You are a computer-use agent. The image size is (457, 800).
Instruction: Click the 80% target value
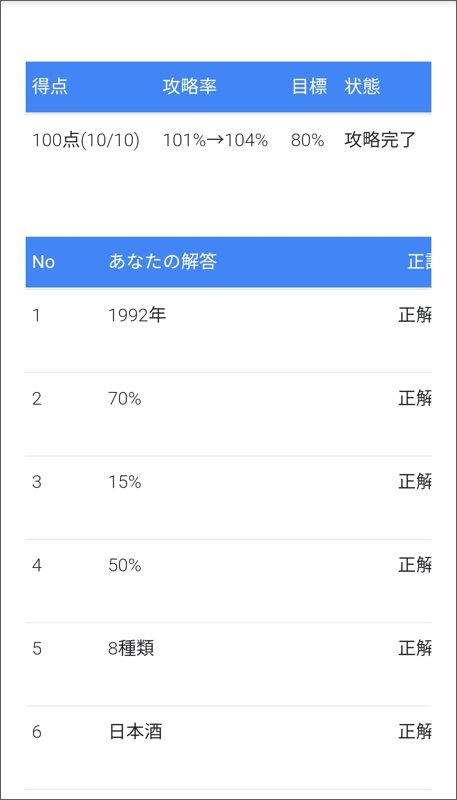coord(308,140)
